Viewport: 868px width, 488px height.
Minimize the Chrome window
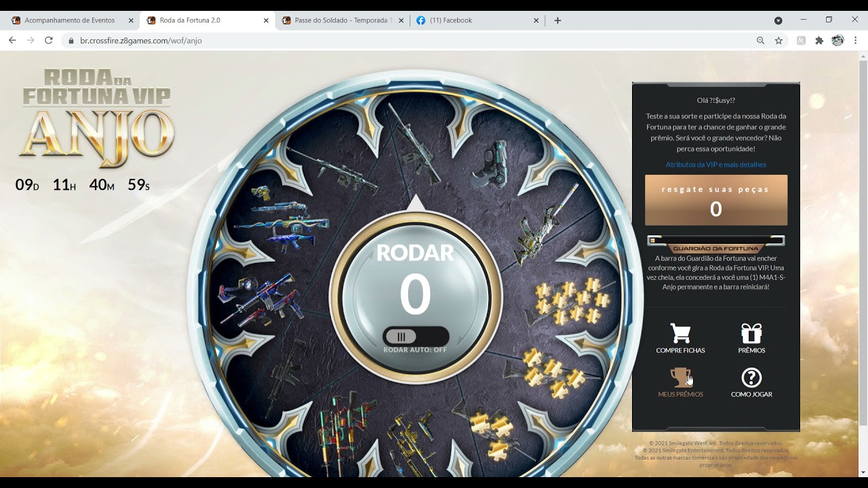803,20
